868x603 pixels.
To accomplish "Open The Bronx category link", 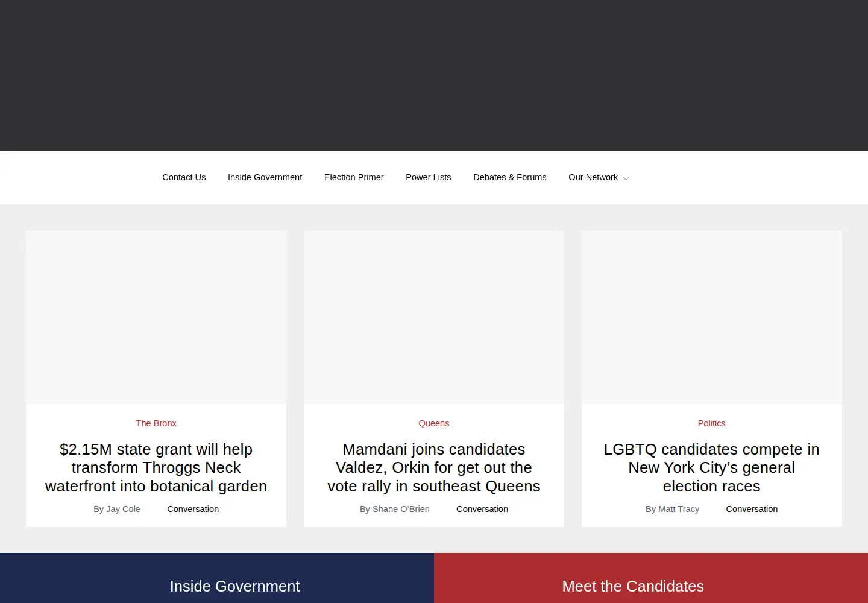I will [x=156, y=423].
